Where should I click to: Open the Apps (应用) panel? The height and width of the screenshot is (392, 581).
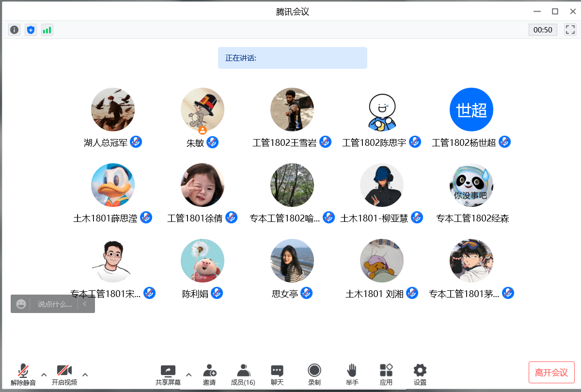point(386,375)
